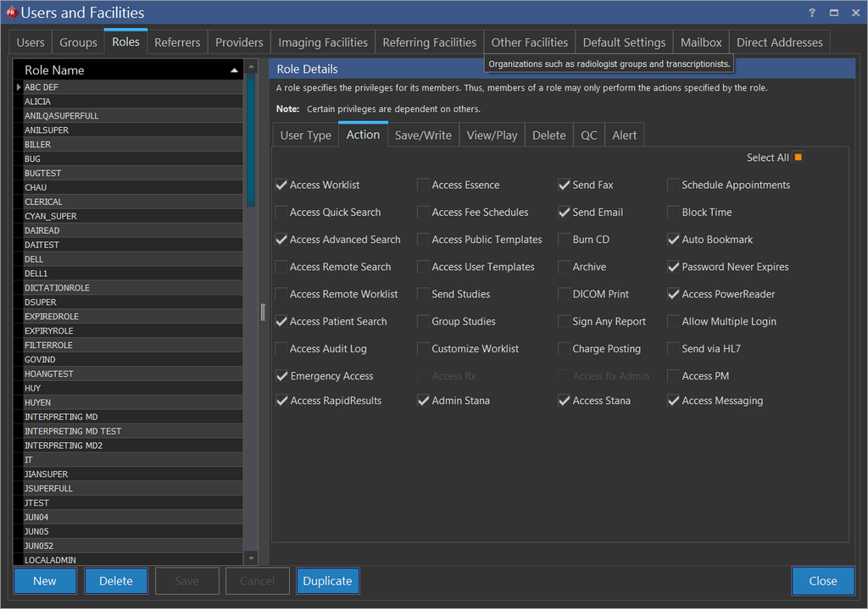The height and width of the screenshot is (609, 868).
Task: Enable the Access Quick Search checkbox
Action: coord(281,213)
